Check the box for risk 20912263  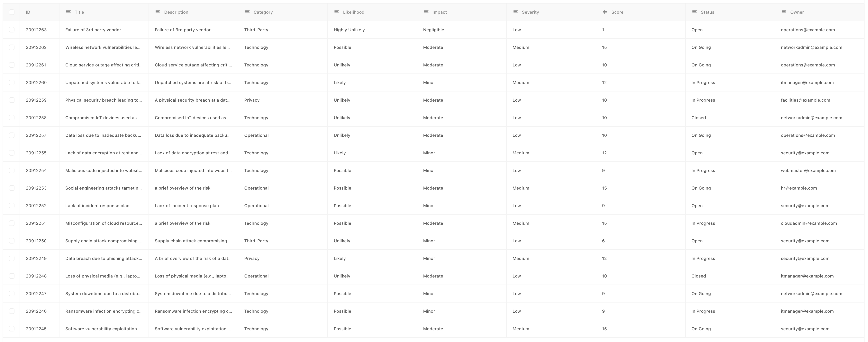pos(12,30)
